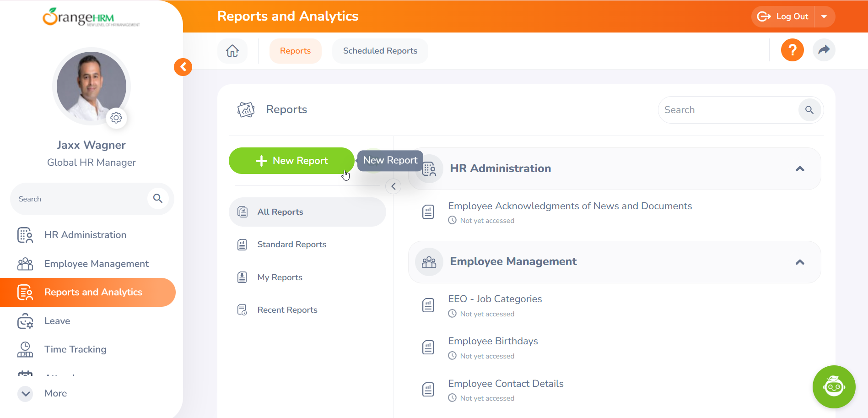Viewport: 868px width, 418px height.
Task: Select the Recent Reports icon
Action: [x=242, y=309]
